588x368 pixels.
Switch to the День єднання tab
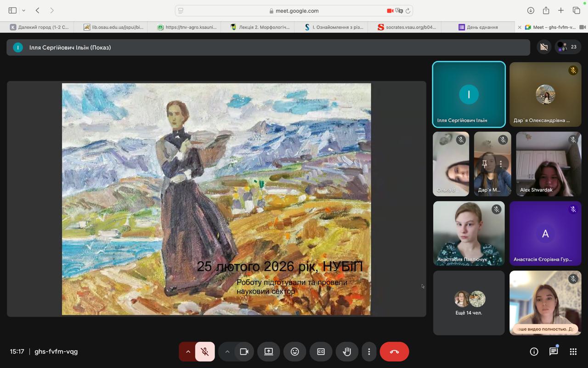[x=478, y=27]
